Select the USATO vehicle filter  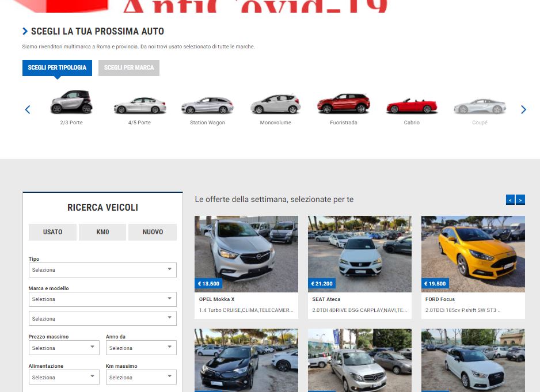pos(53,232)
